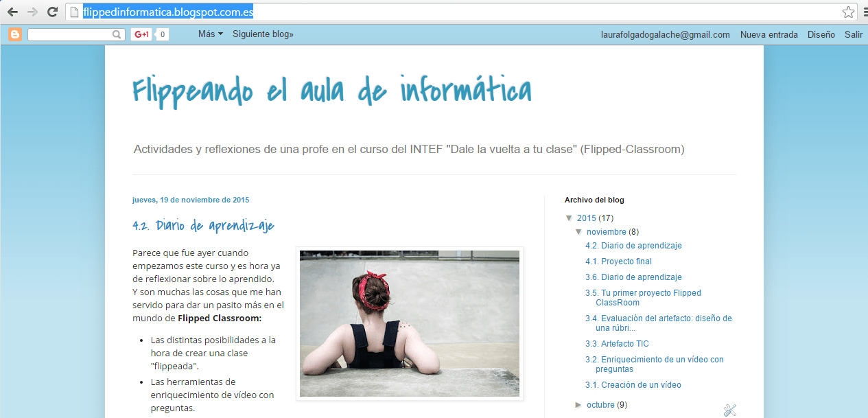Image resolution: width=868 pixels, height=418 pixels.
Task: Click the page icon in address bar
Action: click(75, 12)
